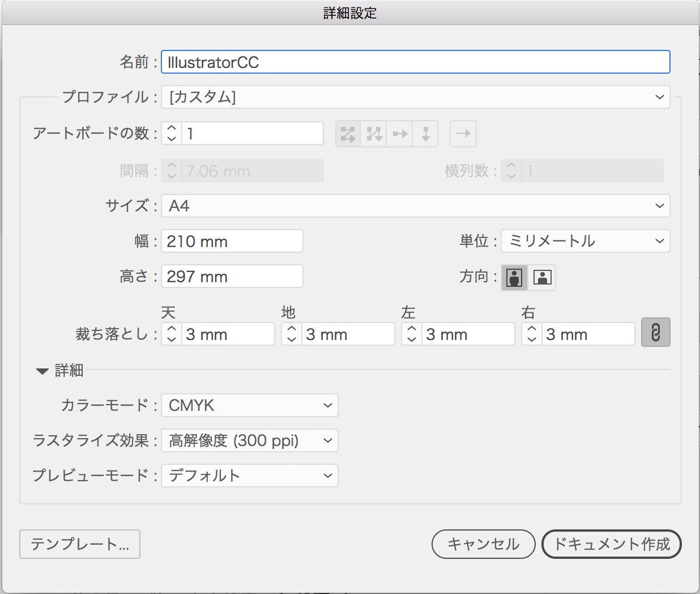The image size is (700, 594).
Task: Open the 単位 dropdown showing ミリメートル
Action: click(x=586, y=241)
